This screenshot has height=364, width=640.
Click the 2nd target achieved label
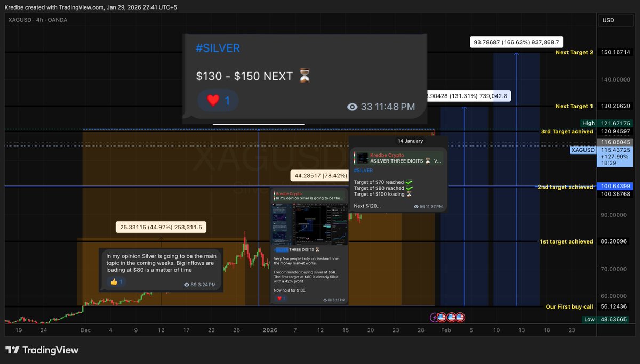[x=565, y=187]
